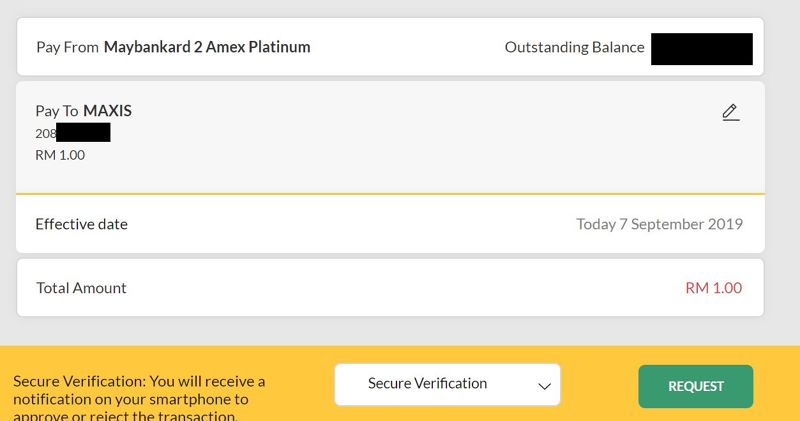Click the chevron arrow in the verification selector
This screenshot has width=800, height=421.
[544, 385]
